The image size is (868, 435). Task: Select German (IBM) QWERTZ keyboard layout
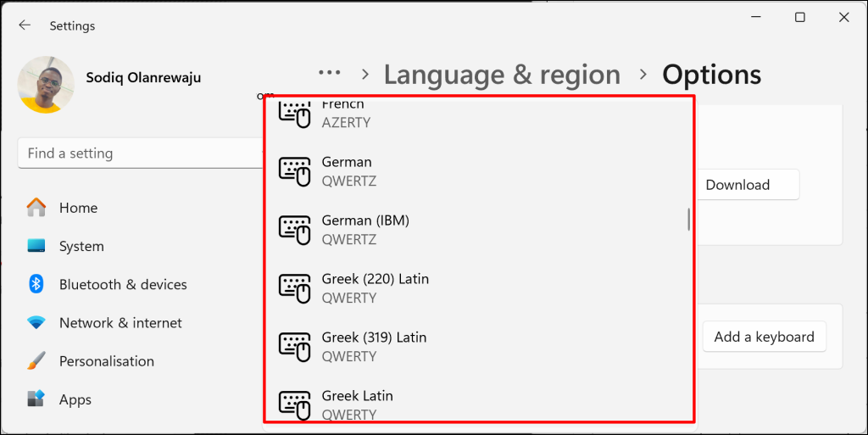click(478, 230)
